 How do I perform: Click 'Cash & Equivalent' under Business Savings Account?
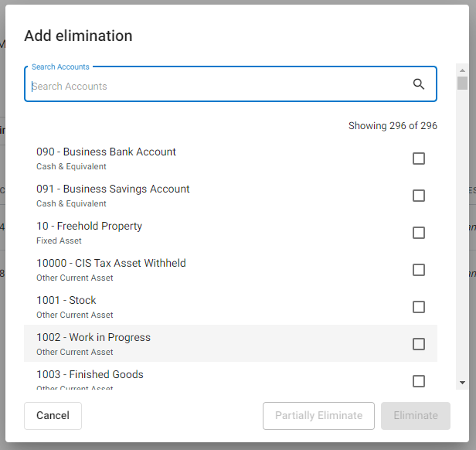(x=71, y=203)
